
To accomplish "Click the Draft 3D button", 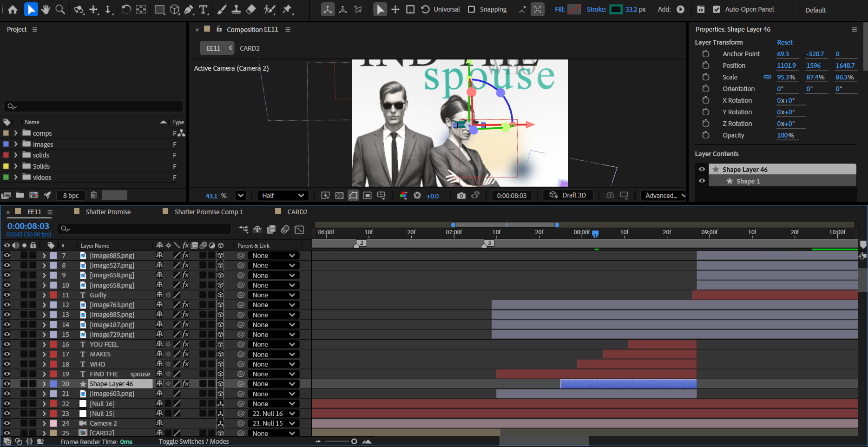I will point(568,195).
